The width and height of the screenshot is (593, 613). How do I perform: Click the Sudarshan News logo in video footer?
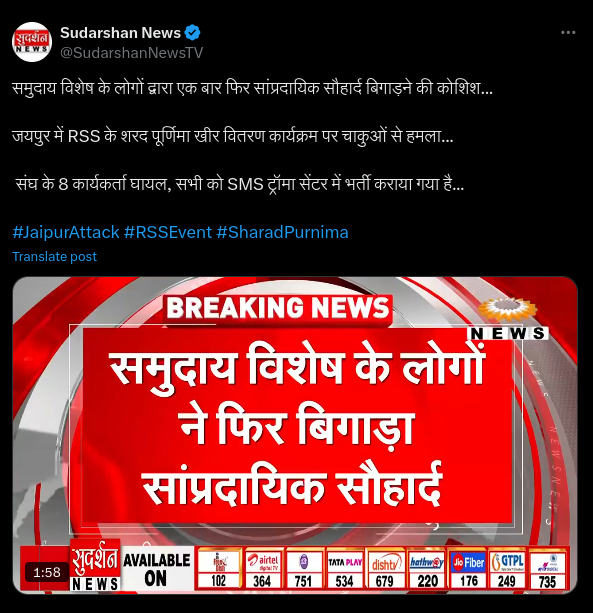95,565
